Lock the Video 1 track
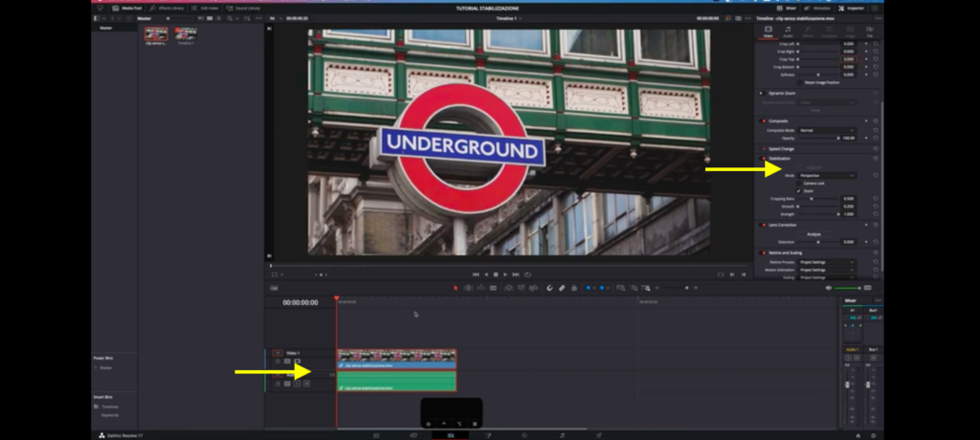This screenshot has height=440, width=980. coord(278,362)
